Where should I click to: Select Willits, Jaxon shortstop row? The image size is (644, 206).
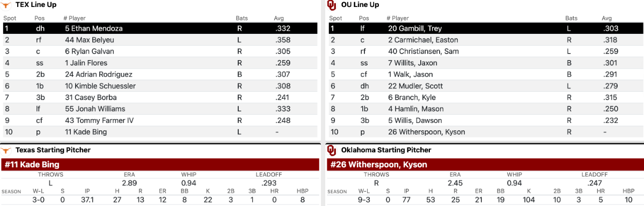coord(486,63)
